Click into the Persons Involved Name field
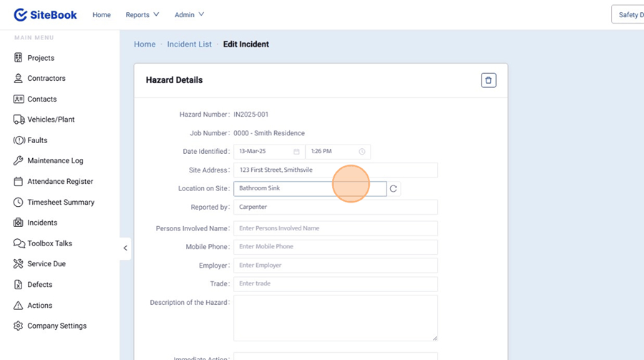Viewport: 644px width, 360px height. pos(335,228)
